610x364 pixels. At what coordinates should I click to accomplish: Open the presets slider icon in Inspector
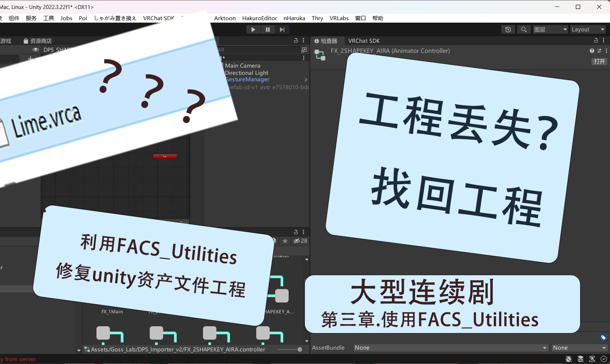599,51
